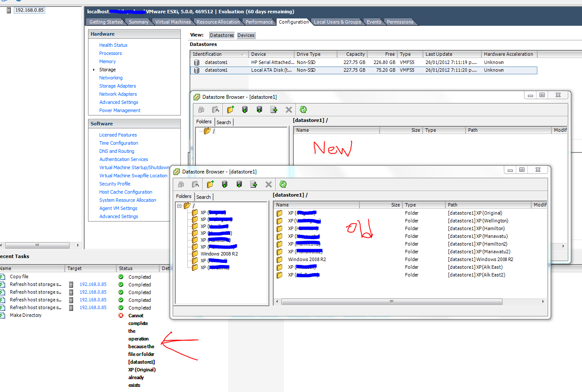Open the Performance tab
Image resolution: width=582 pixels, height=392 pixels.
click(259, 22)
